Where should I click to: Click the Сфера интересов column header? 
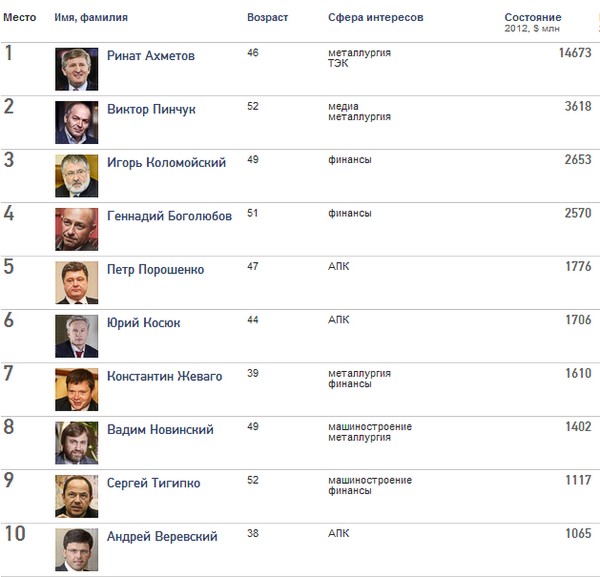(375, 18)
